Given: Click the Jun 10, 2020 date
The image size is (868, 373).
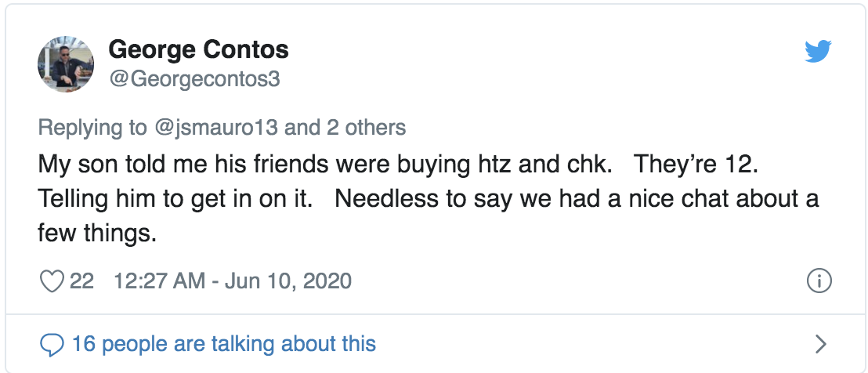Looking at the screenshot, I should point(288,281).
